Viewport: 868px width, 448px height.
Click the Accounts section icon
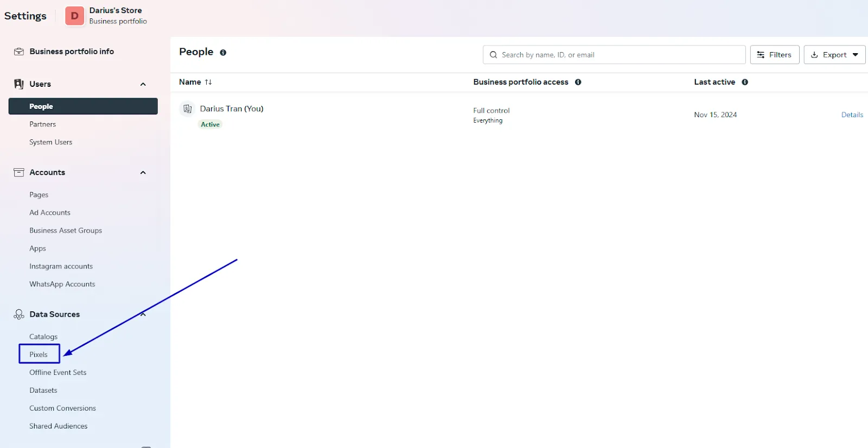coord(19,172)
